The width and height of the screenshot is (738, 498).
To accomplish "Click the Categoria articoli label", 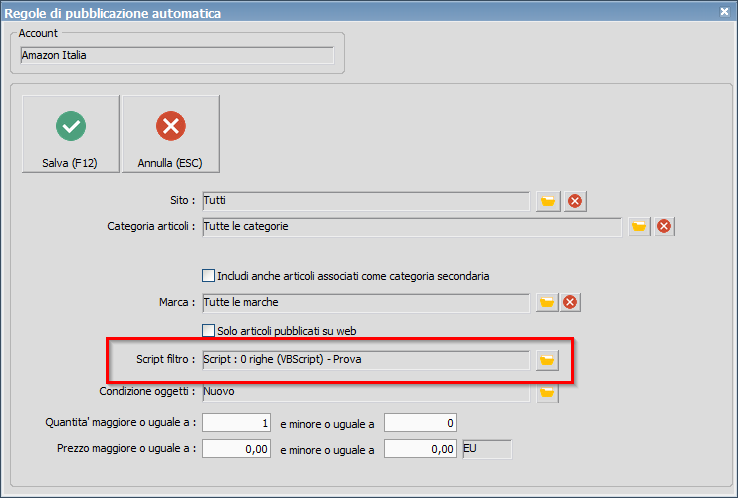I will coord(151,226).
